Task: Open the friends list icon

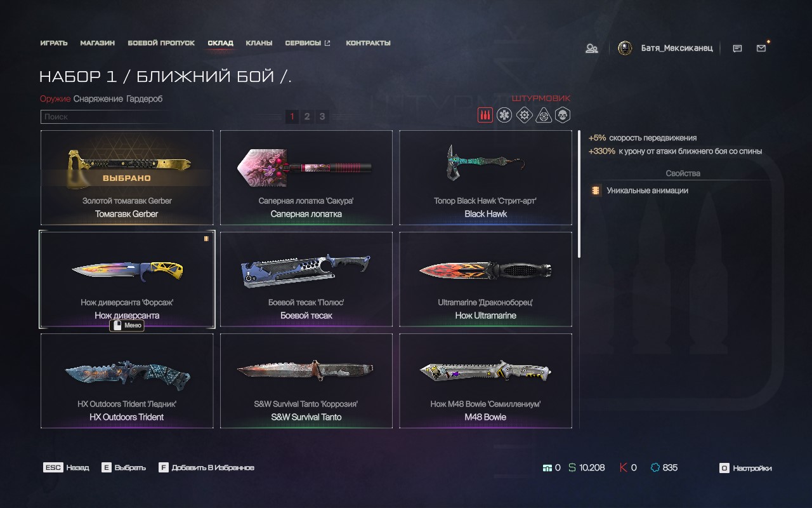Action: click(x=592, y=48)
